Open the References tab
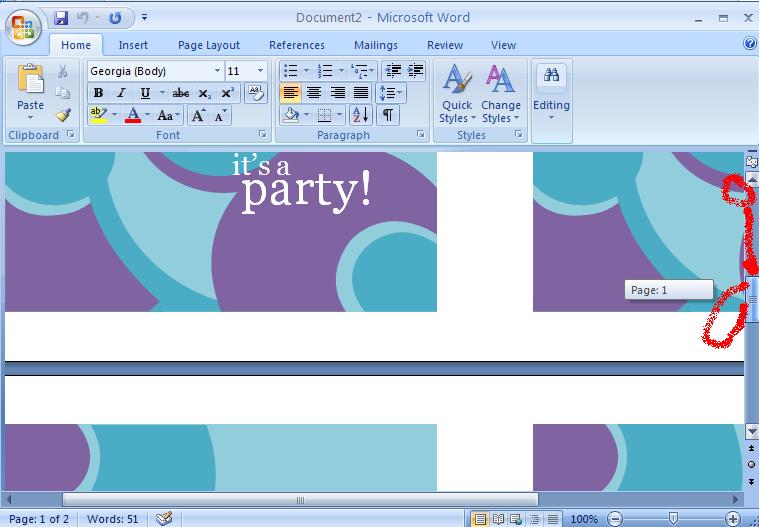The height and width of the screenshot is (527, 759). click(297, 45)
